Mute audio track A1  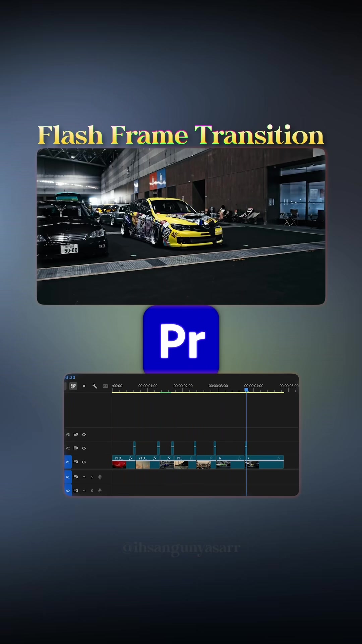pyautogui.click(x=84, y=477)
